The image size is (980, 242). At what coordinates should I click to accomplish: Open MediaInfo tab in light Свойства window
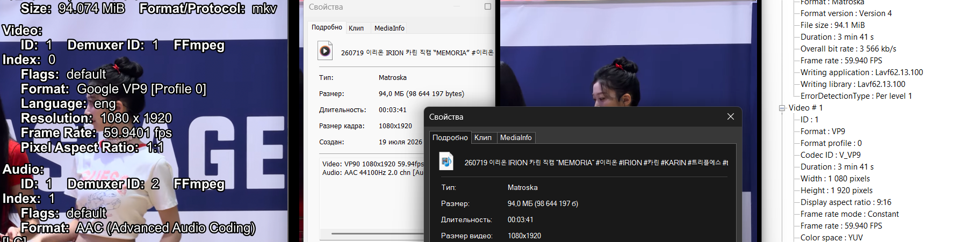pyautogui.click(x=390, y=28)
